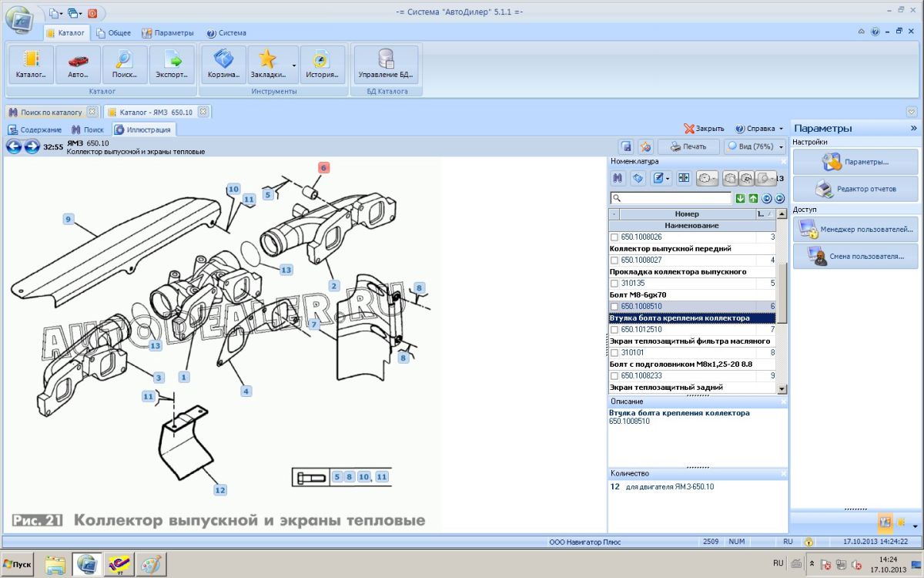Image resolution: width=924 pixels, height=578 pixels.
Task: Open Windows Explorer folder in taskbar
Action: [55, 565]
